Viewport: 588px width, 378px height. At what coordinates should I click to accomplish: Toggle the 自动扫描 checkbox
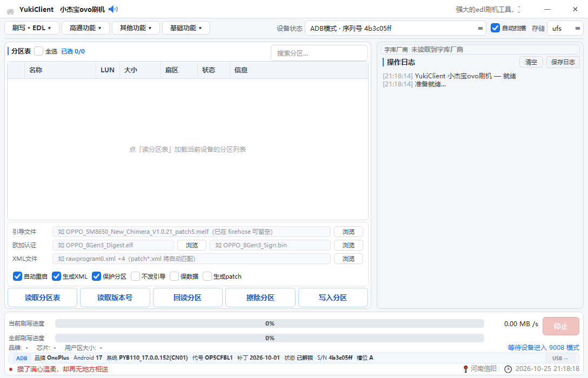[495, 28]
